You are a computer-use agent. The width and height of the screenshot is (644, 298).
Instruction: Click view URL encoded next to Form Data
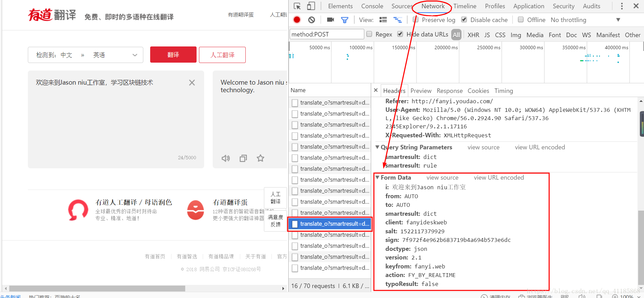point(499,178)
